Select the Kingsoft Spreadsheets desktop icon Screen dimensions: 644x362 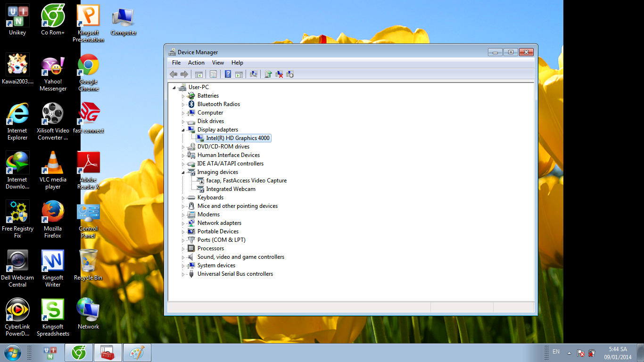[x=53, y=318]
